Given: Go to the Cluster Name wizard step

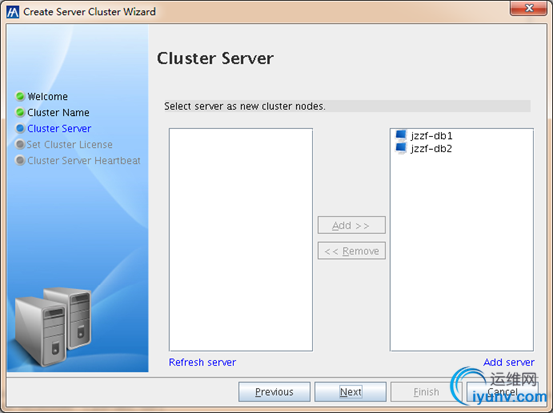Looking at the screenshot, I should point(58,113).
